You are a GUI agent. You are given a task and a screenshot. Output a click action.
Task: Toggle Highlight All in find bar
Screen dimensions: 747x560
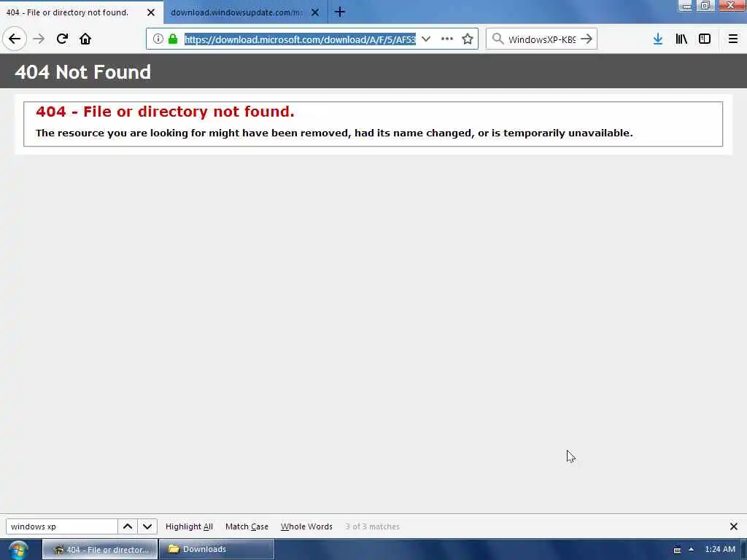pyautogui.click(x=189, y=526)
